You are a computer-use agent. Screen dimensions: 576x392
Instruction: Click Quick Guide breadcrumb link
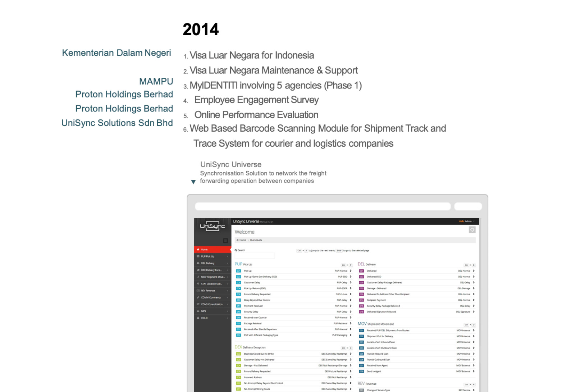pos(256,240)
